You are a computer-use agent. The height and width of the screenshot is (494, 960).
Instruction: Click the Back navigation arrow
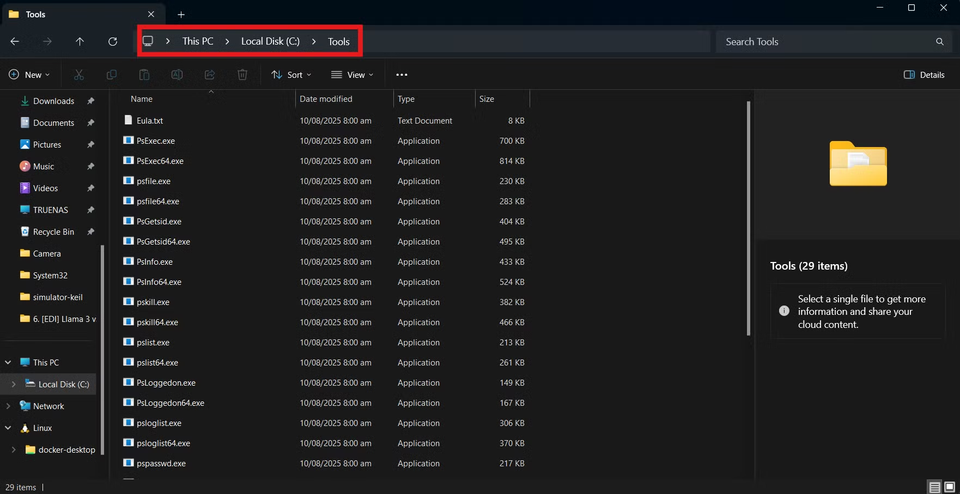(x=14, y=42)
